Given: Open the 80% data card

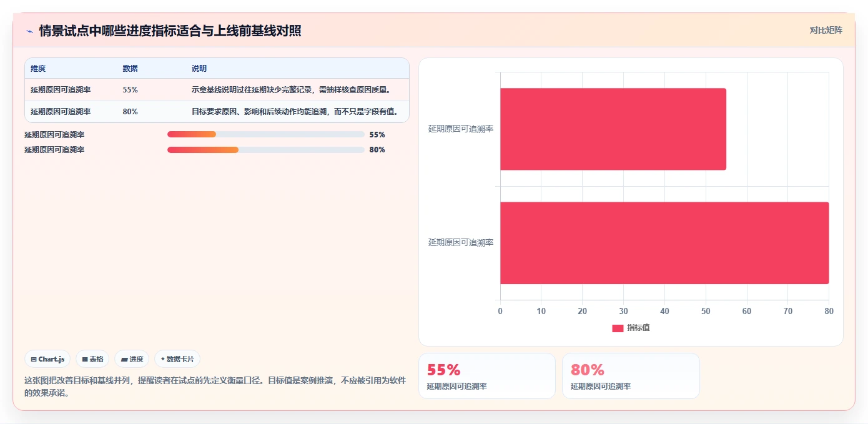Looking at the screenshot, I should [x=631, y=376].
